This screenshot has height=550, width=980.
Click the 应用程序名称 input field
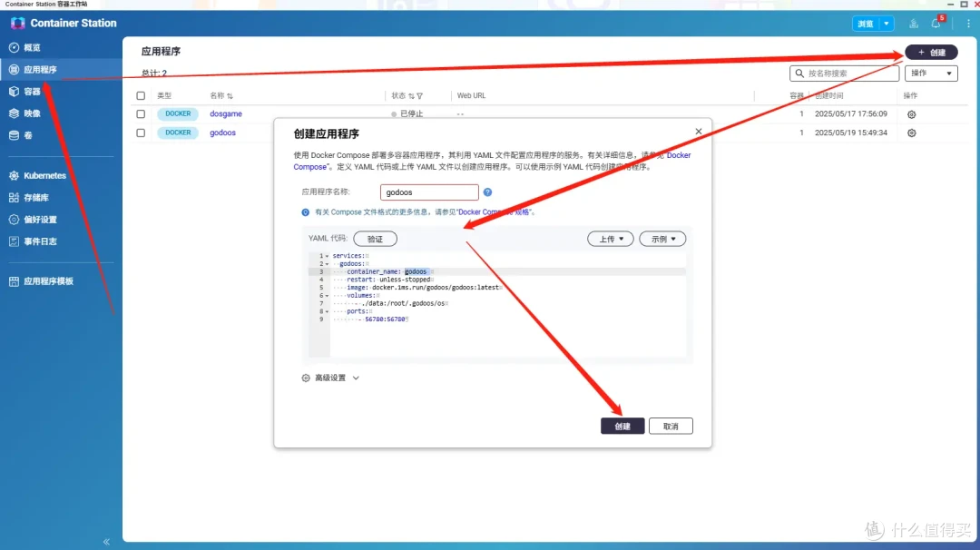pyautogui.click(x=429, y=192)
